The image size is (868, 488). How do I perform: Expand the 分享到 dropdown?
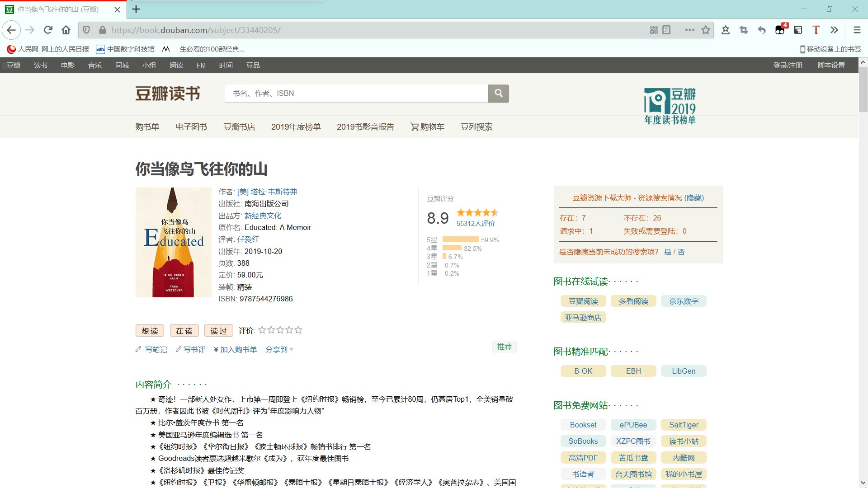(279, 349)
